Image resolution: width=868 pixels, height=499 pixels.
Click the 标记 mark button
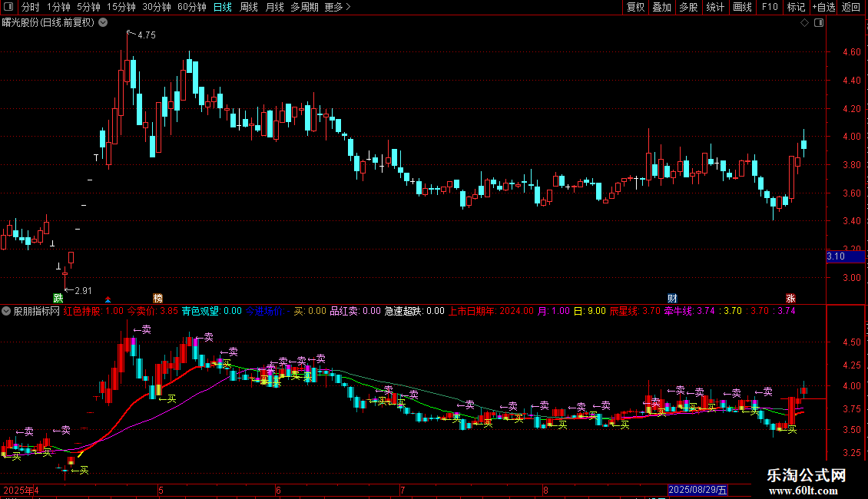click(x=796, y=7)
